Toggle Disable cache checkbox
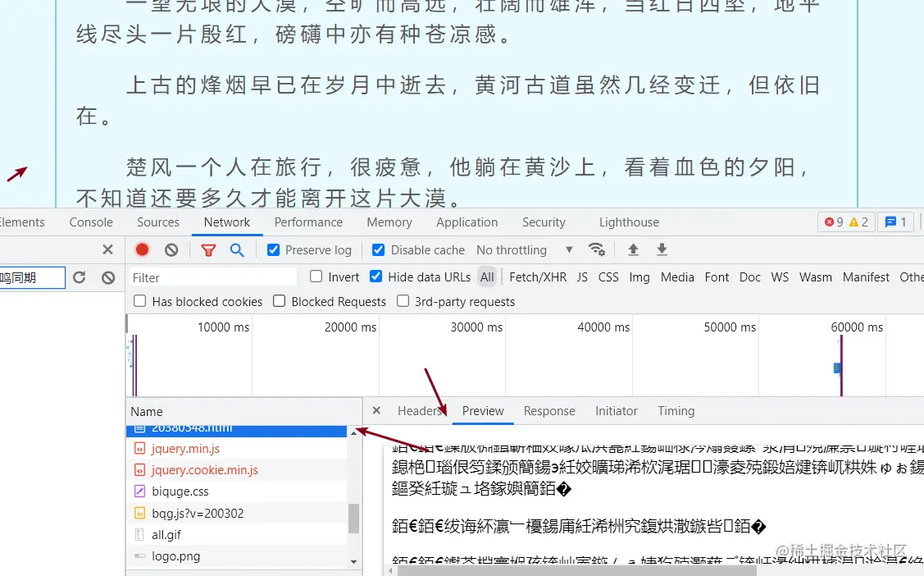Viewport: 924px width, 576px height. click(378, 250)
